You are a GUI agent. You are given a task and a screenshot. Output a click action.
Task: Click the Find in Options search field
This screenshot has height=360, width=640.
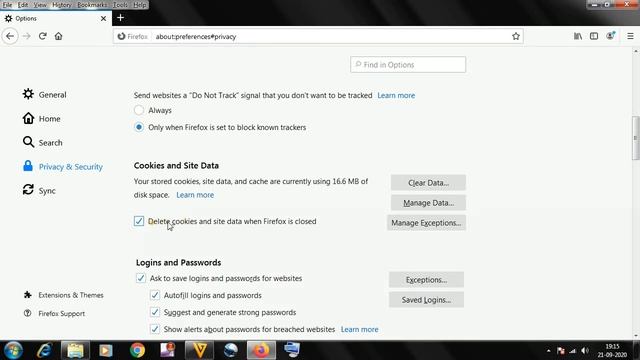408,64
